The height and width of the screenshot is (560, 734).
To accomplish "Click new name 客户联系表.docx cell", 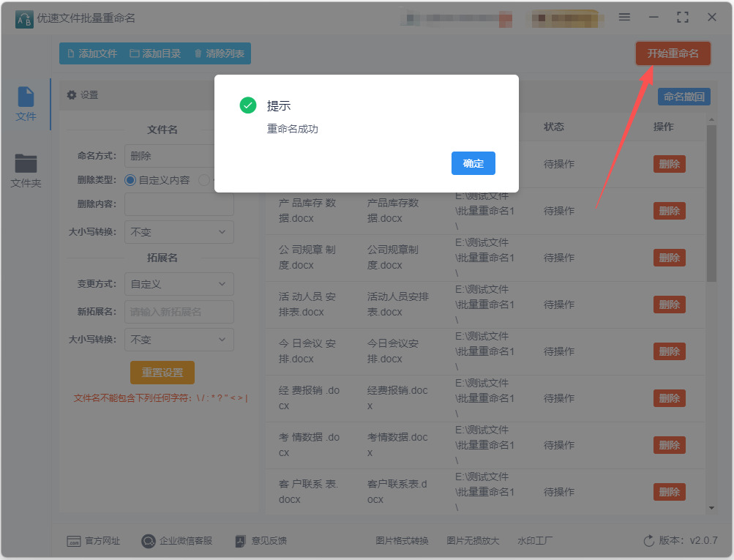I will pos(397,492).
